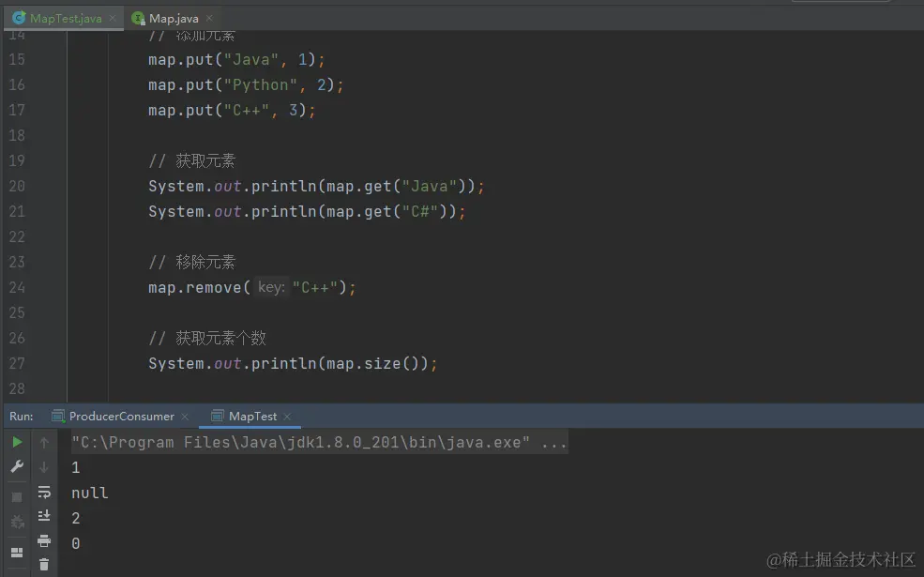Click the key: parameter hint
Viewport: 924px width, 577px height.
pyautogui.click(x=271, y=287)
